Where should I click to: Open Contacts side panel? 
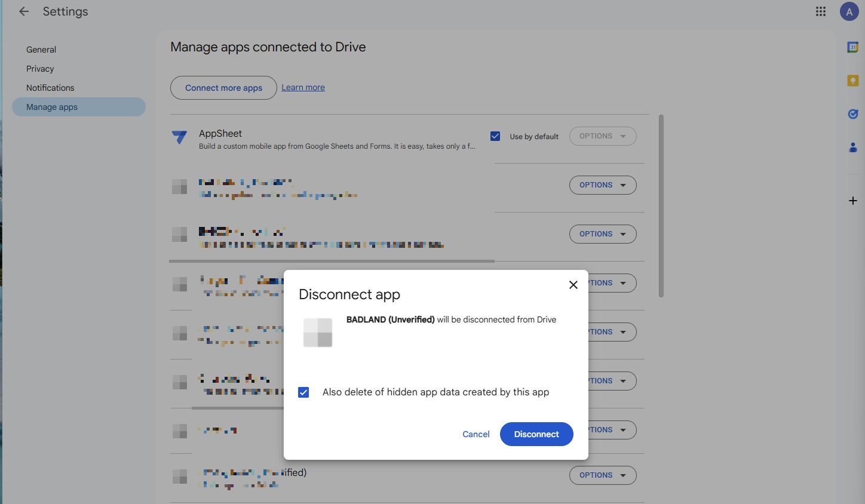853,147
